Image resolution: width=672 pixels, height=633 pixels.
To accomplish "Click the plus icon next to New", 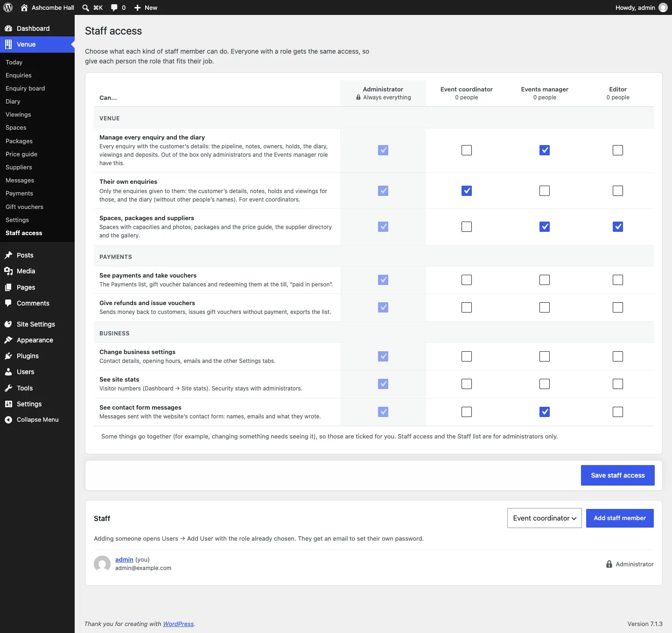I will [138, 7].
